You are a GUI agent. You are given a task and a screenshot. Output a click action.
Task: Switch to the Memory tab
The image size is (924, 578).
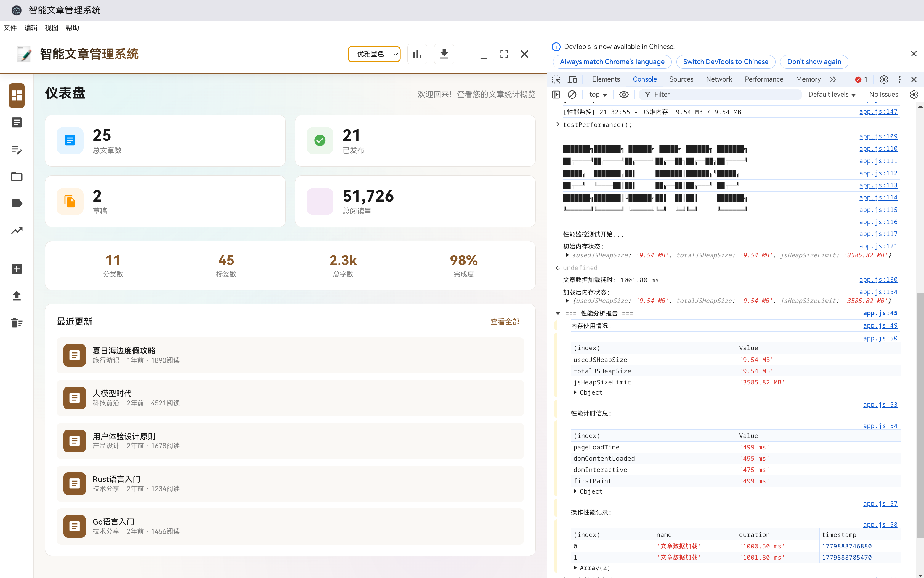pyautogui.click(x=808, y=79)
